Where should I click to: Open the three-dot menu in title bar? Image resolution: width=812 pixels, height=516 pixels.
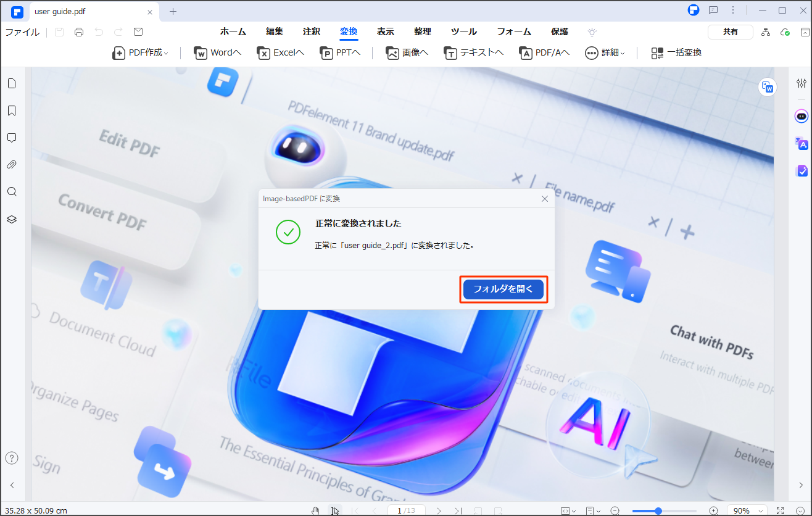[732, 10]
